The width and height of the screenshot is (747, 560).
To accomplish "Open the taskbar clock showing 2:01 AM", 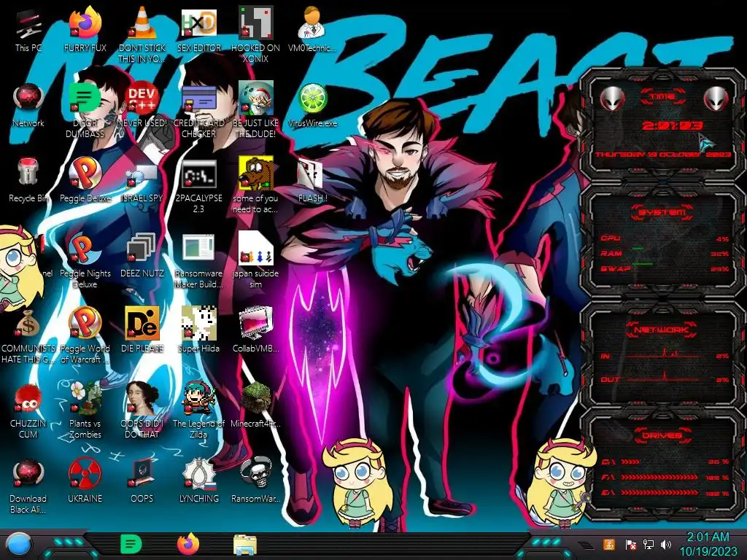I will (708, 544).
